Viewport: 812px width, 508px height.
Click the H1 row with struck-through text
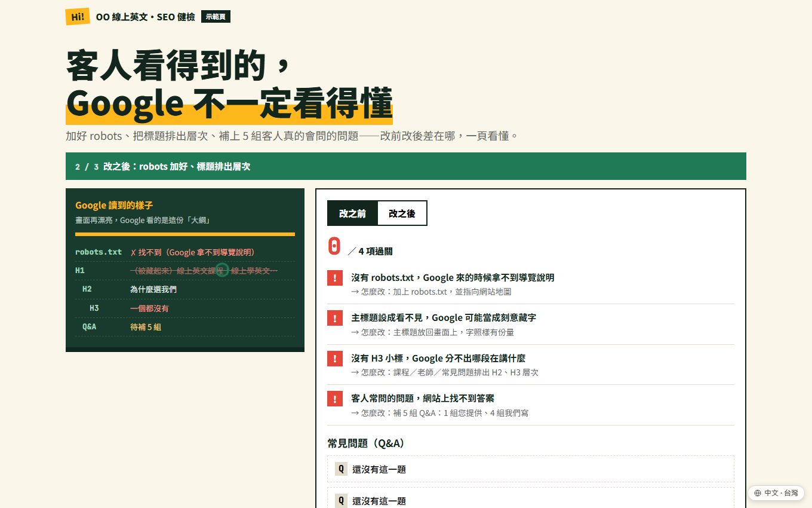click(185, 271)
